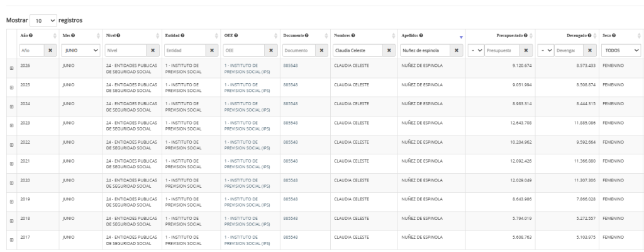Open the OEE Instituto link in 2025 row
This screenshot has height=252, width=644.
(x=247, y=88)
